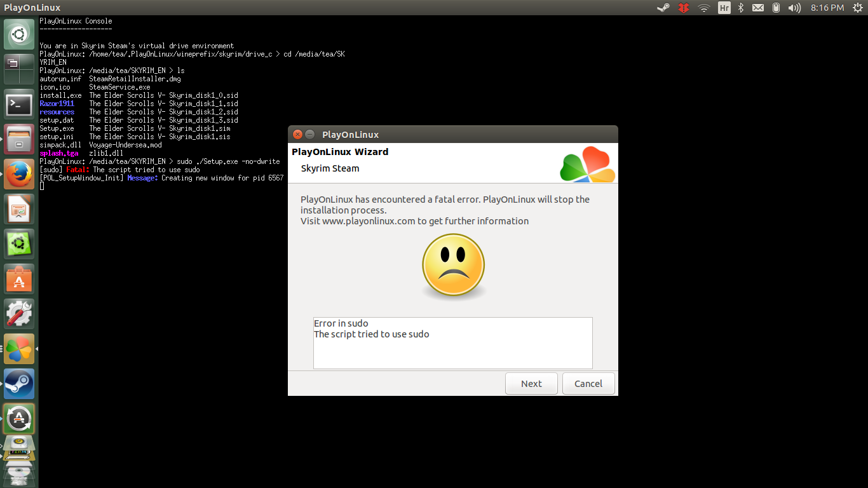Click the red 'Fatal:' console message

point(78,170)
